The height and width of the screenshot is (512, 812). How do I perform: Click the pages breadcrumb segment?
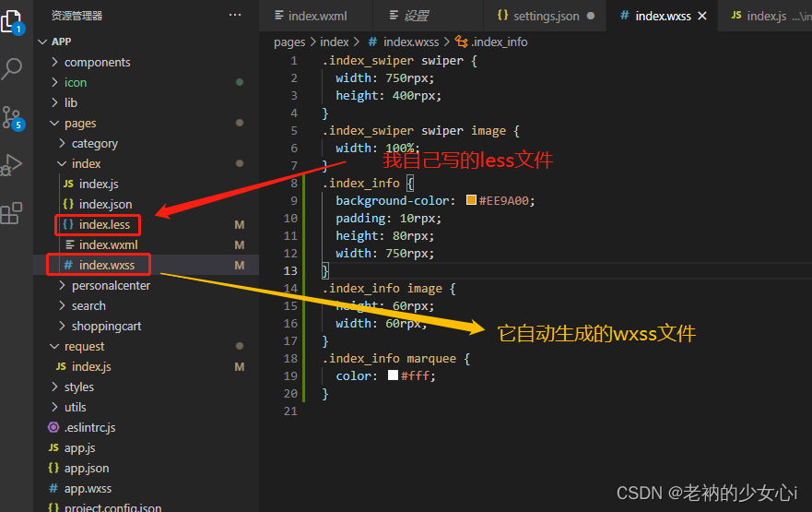click(x=289, y=42)
